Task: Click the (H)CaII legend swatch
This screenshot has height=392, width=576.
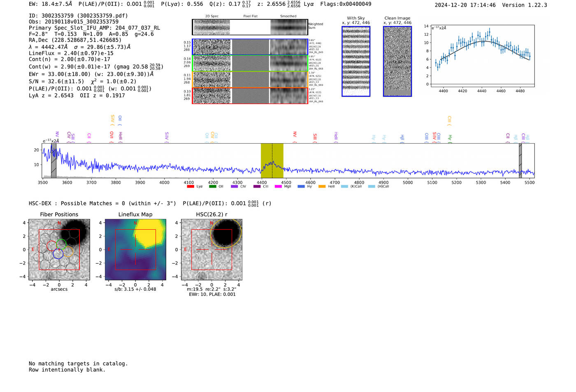Action: [x=372, y=187]
